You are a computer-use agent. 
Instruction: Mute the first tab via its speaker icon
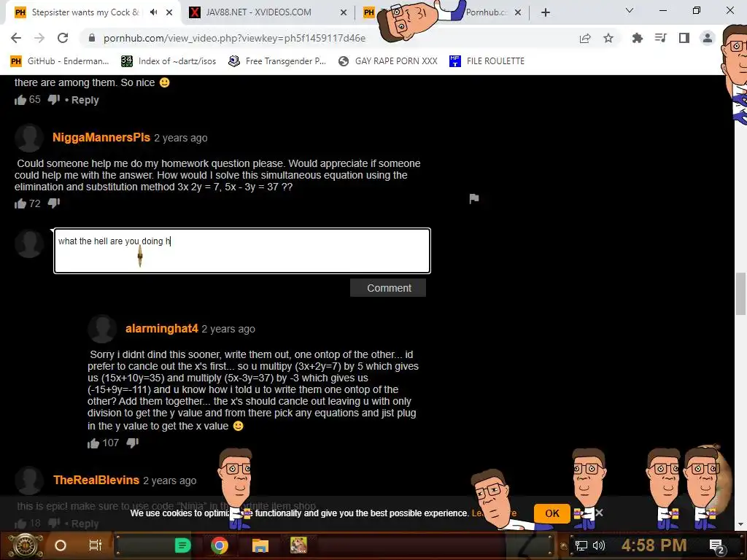pos(153,12)
